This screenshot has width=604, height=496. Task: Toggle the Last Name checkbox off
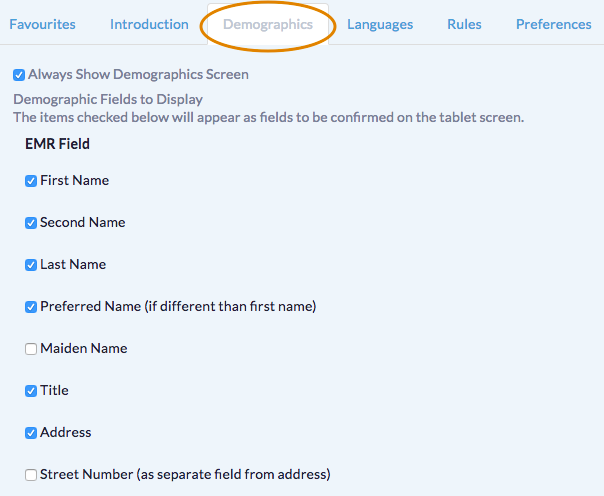coord(31,265)
